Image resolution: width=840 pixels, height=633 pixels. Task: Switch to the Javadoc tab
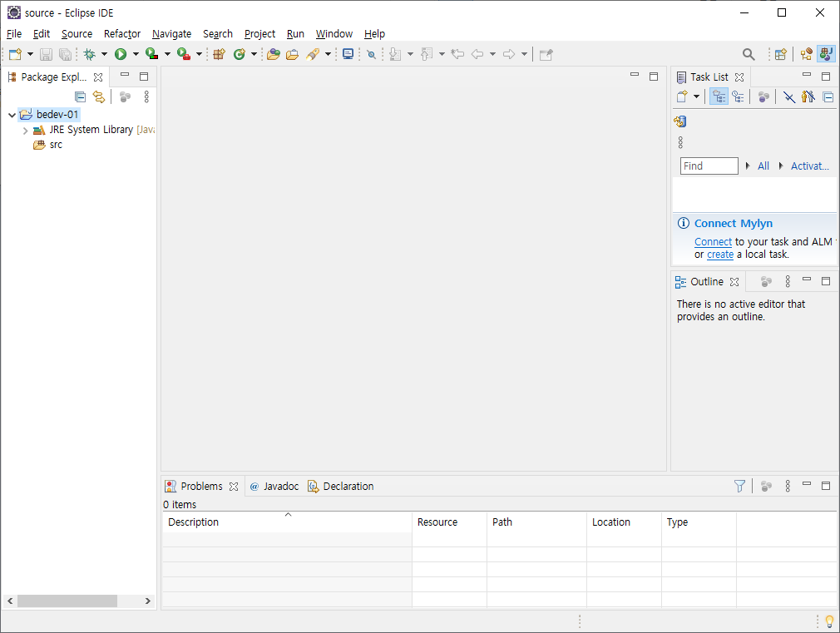click(274, 486)
